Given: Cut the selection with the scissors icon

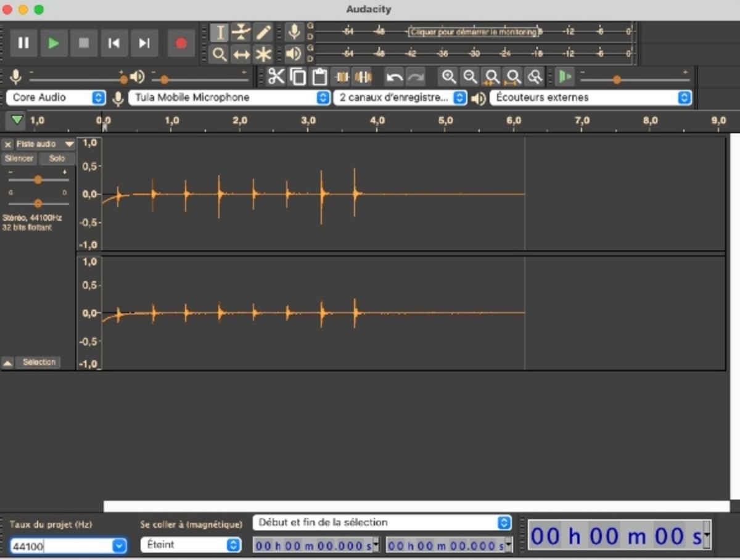Looking at the screenshot, I should tap(277, 76).
